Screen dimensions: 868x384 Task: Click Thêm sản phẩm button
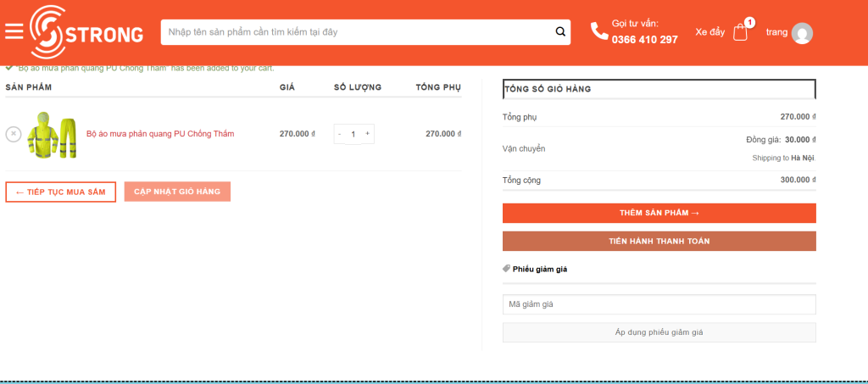coord(659,213)
